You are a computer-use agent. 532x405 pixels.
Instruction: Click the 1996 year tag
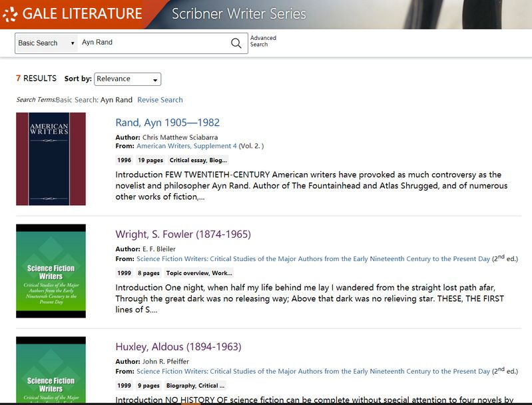(x=125, y=161)
